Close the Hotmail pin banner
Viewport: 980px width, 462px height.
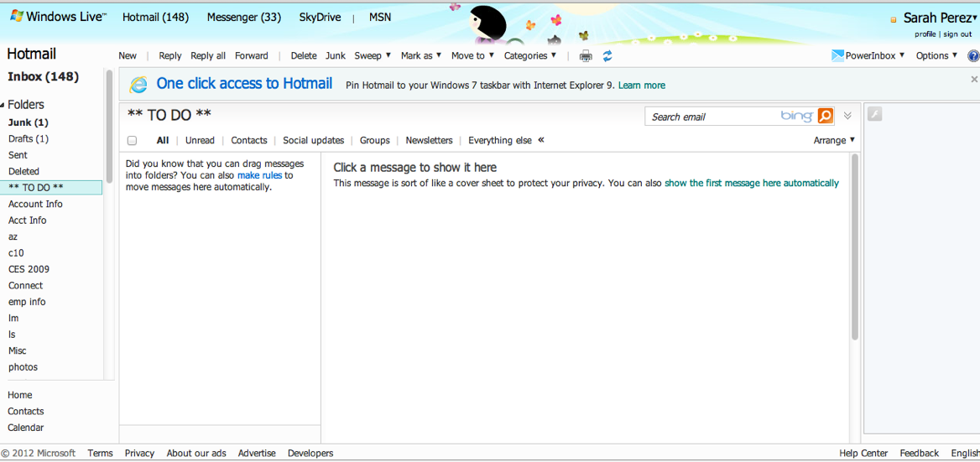coord(974,80)
